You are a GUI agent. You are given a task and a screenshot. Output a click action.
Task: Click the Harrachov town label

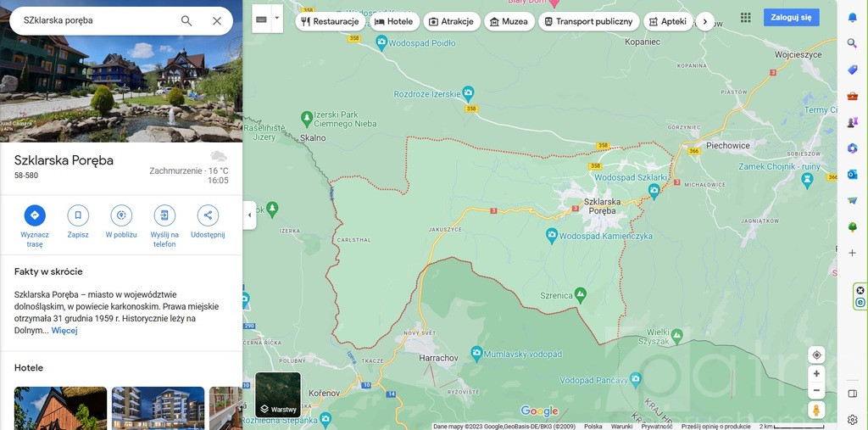pyautogui.click(x=438, y=358)
